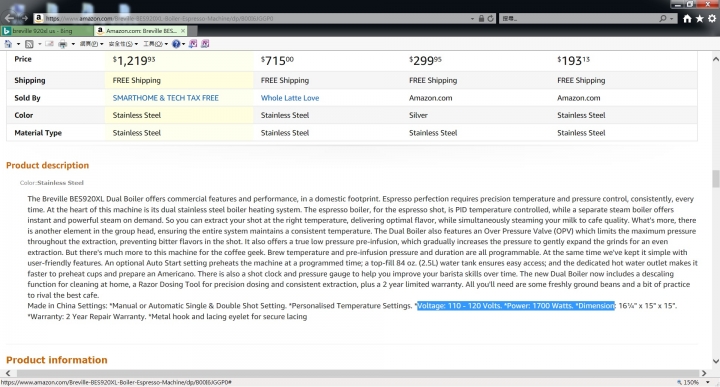Click the RSS feeds icon

coord(29,44)
